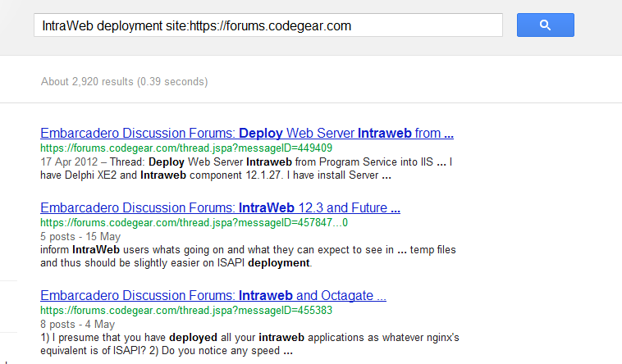Click the ellipsis ending the first result title
This screenshot has width=622, height=364.
(449, 134)
